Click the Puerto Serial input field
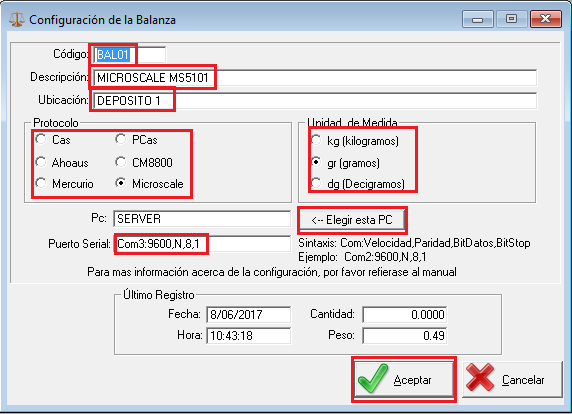572x414 pixels. (x=202, y=244)
